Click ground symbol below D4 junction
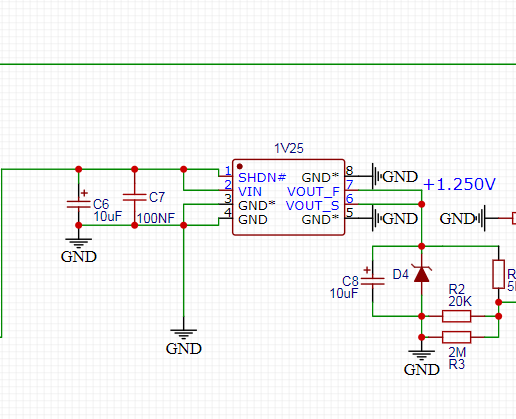 click(422, 363)
